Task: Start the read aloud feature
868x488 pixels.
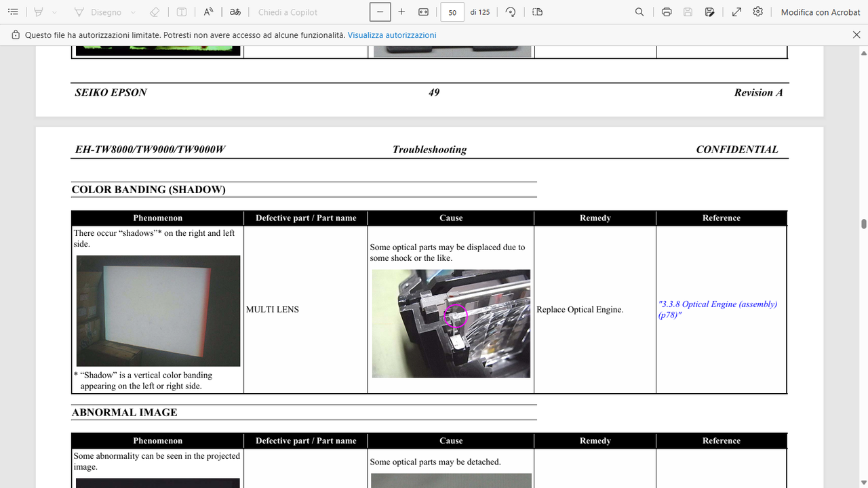Action: click(x=209, y=12)
